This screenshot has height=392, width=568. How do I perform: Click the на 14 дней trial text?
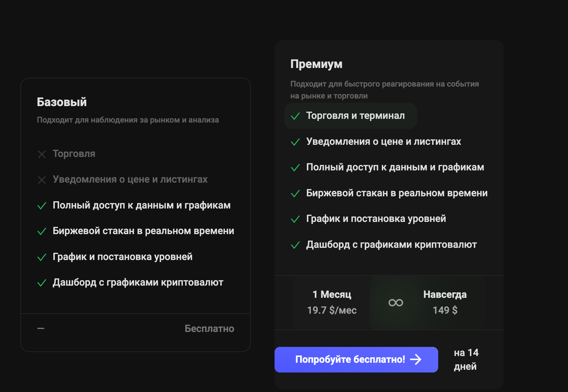tap(466, 359)
